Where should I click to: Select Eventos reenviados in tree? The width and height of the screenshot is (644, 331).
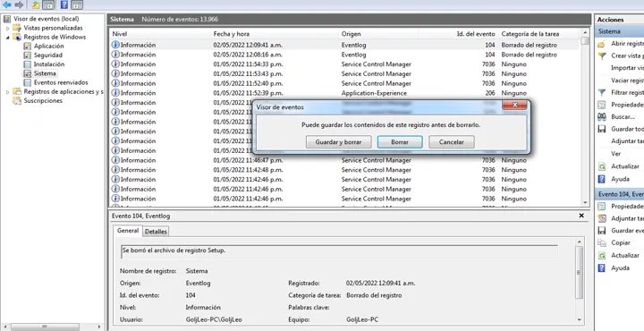coord(61,82)
